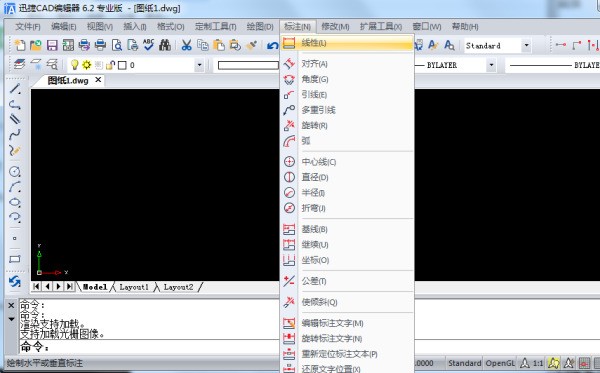Screen dimensions: 600x373
Task: Toggle layer freeze sun icon
Action: coord(87,65)
